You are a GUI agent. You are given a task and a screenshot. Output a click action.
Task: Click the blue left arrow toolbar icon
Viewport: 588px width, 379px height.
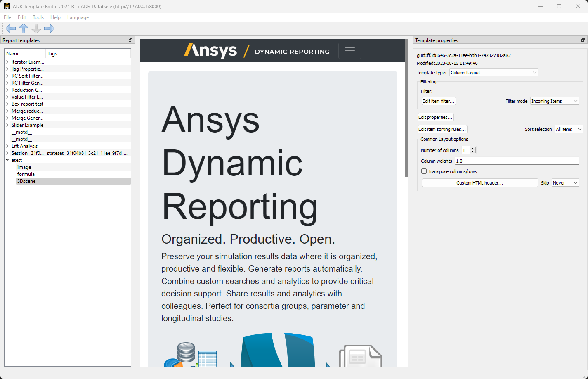[x=11, y=28]
